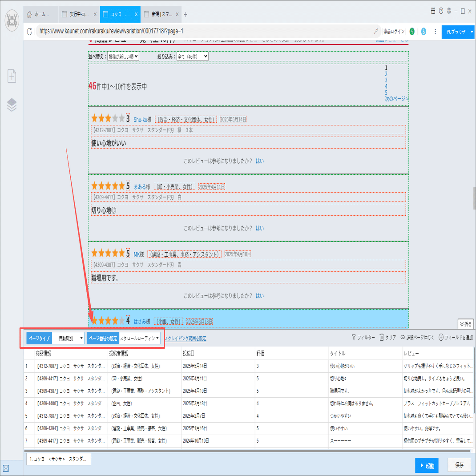
Task: Click はさみ様 reviewer link
Action: click(x=142, y=322)
